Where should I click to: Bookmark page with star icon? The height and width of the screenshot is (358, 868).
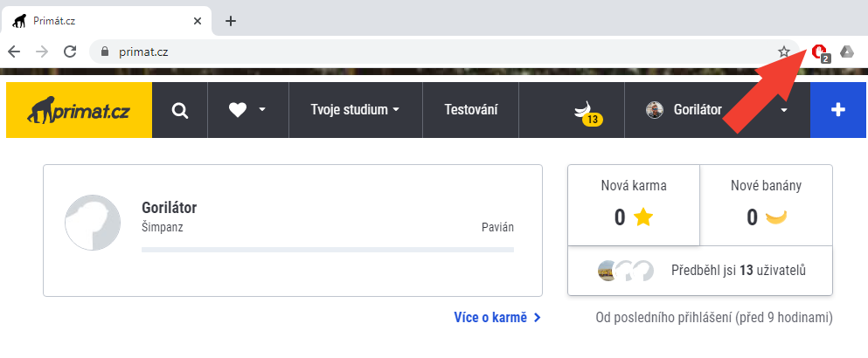click(x=784, y=52)
